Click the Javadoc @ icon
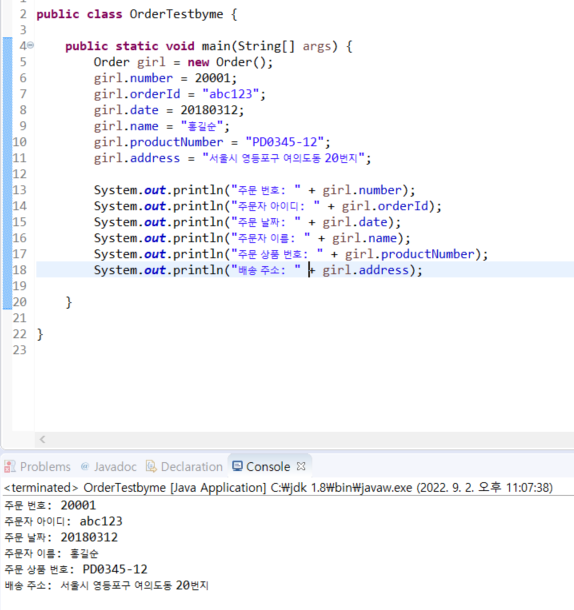 [84, 466]
